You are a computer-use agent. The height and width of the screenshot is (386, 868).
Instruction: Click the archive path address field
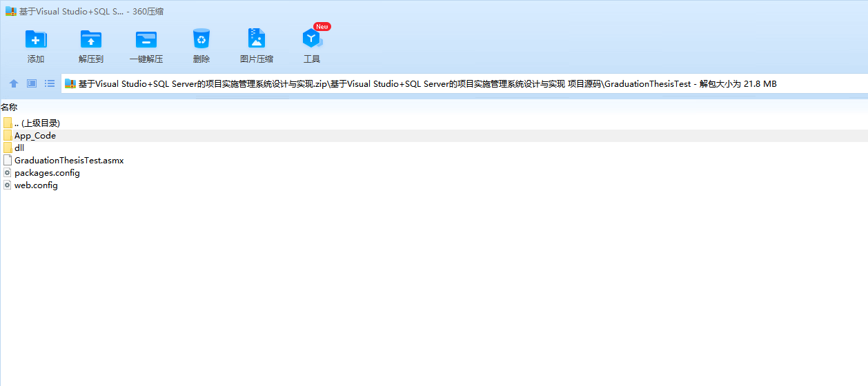pos(464,83)
